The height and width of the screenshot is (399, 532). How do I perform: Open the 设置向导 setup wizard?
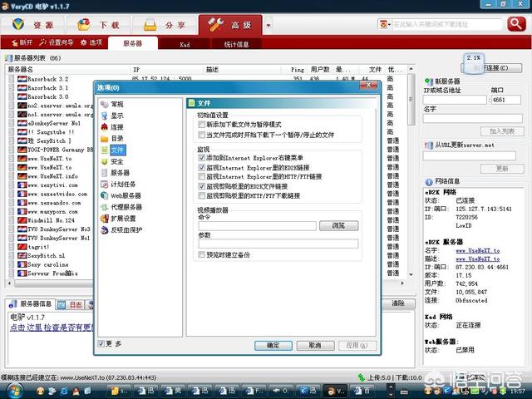point(57,42)
